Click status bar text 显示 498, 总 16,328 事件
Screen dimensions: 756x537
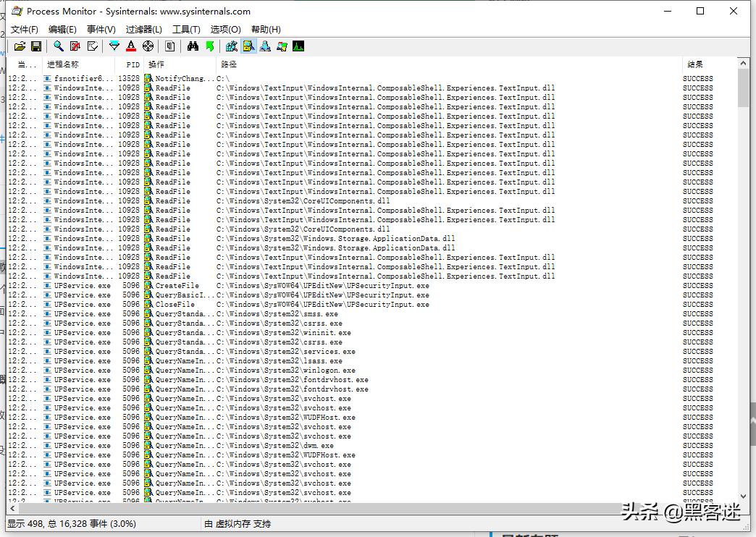pyautogui.click(x=72, y=523)
